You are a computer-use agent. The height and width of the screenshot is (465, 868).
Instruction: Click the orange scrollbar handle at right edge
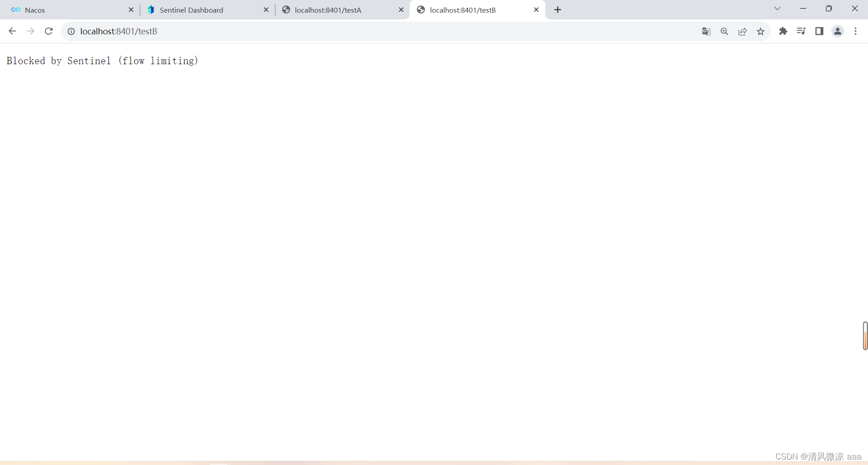pos(865,336)
